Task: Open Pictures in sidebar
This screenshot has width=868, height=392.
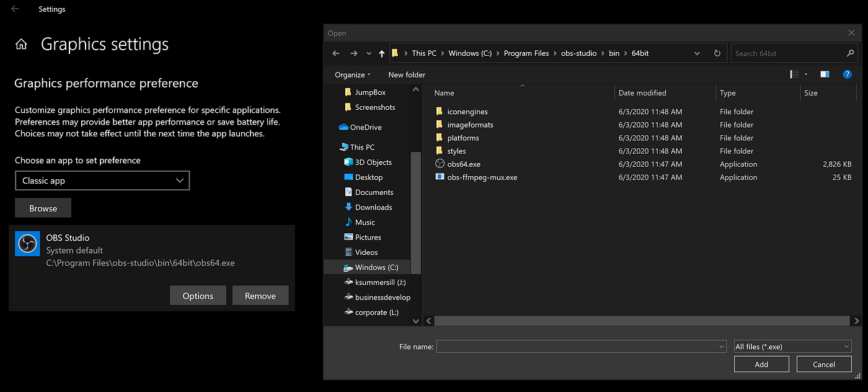Action: click(362, 238)
